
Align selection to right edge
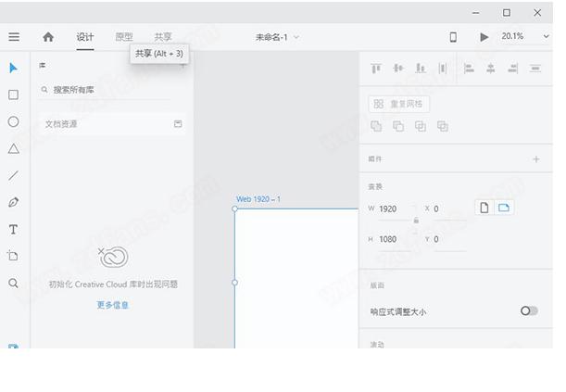point(513,69)
